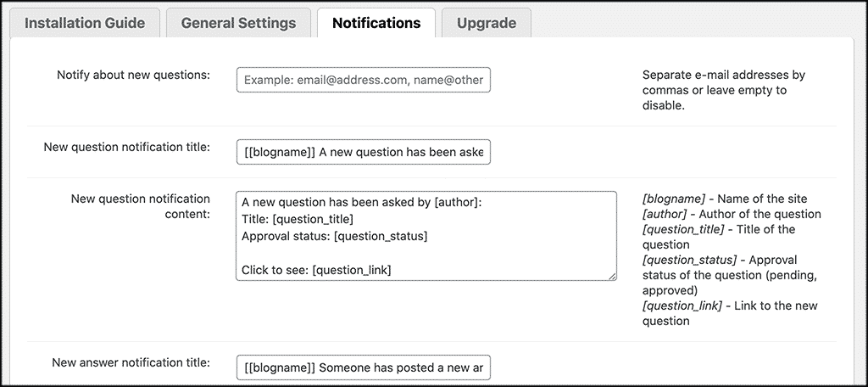Click the 'Notify about new questions:' label

(x=133, y=75)
